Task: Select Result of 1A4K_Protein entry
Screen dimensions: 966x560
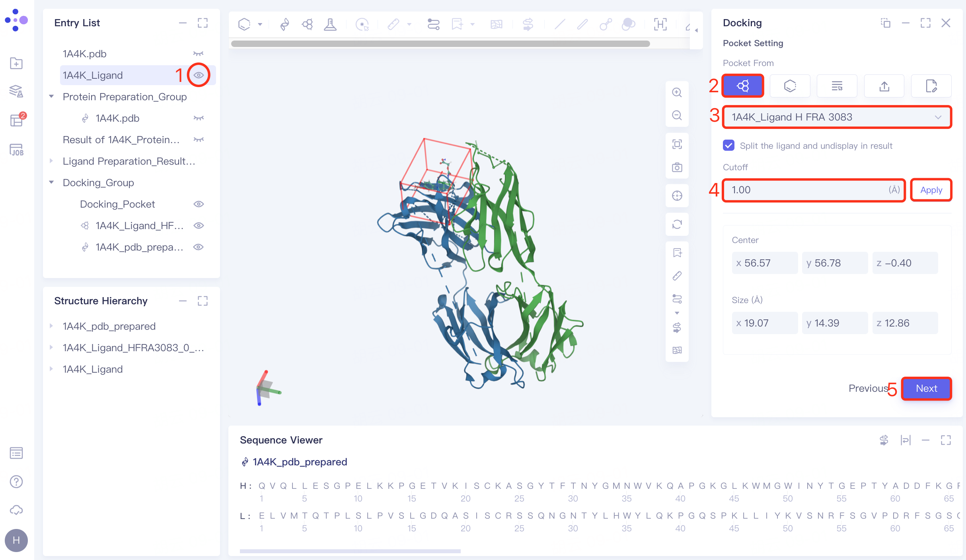Action: [121, 140]
